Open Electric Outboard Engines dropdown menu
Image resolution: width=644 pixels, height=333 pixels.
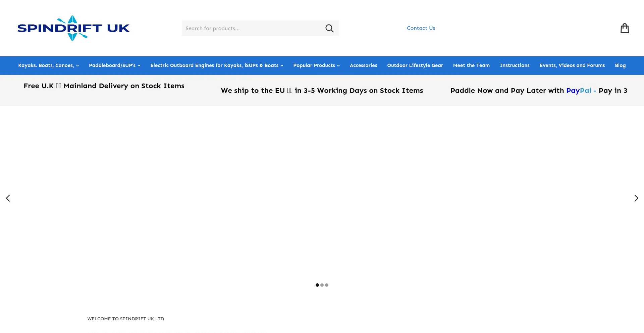217,65
